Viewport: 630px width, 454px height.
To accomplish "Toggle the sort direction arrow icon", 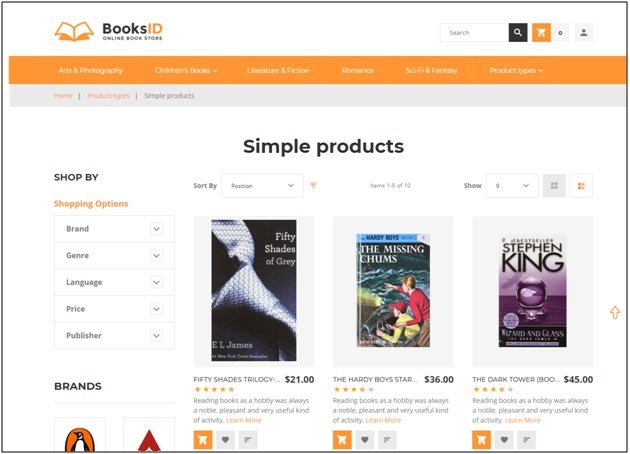I will click(313, 185).
